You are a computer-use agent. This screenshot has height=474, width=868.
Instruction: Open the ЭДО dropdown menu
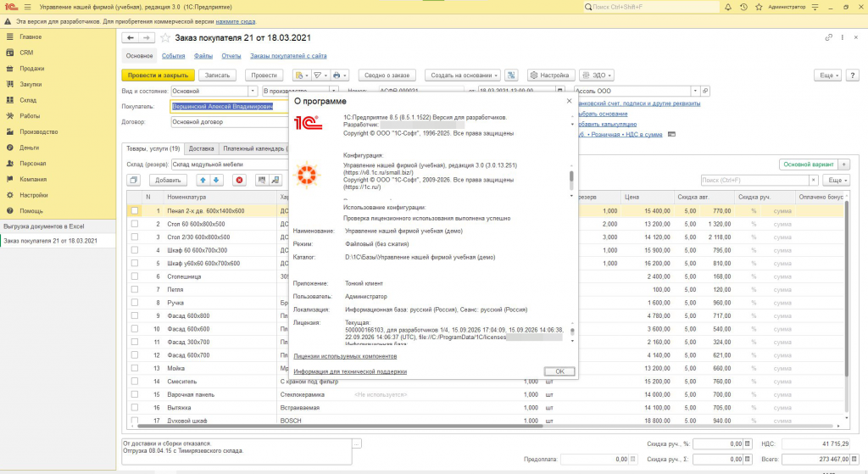pyautogui.click(x=597, y=75)
